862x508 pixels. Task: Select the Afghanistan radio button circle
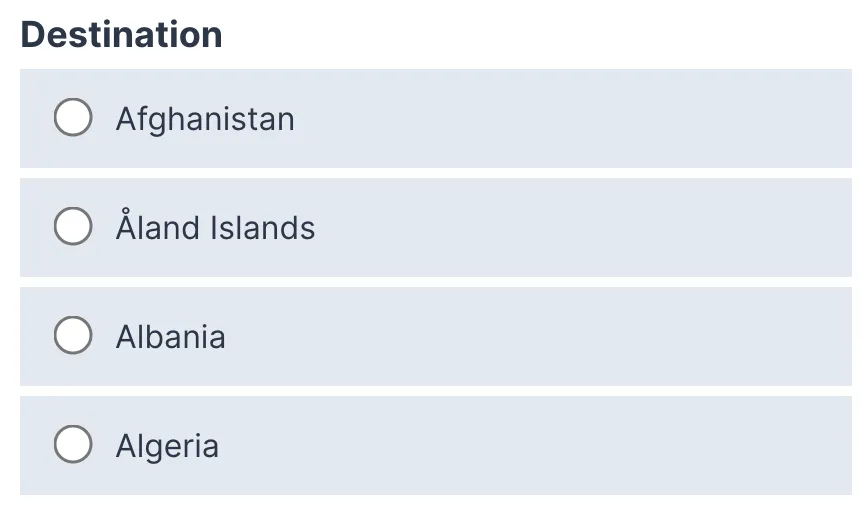(x=73, y=119)
